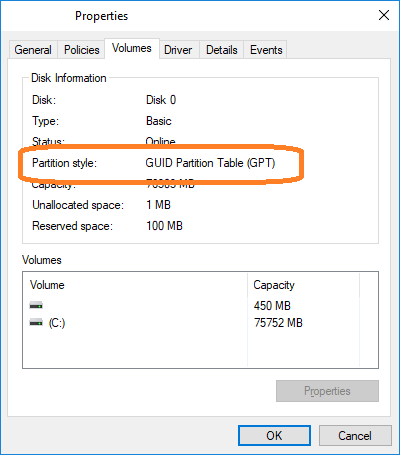The width and height of the screenshot is (401, 456).
Task: Click the Partition style label
Action: pyautogui.click(x=64, y=163)
